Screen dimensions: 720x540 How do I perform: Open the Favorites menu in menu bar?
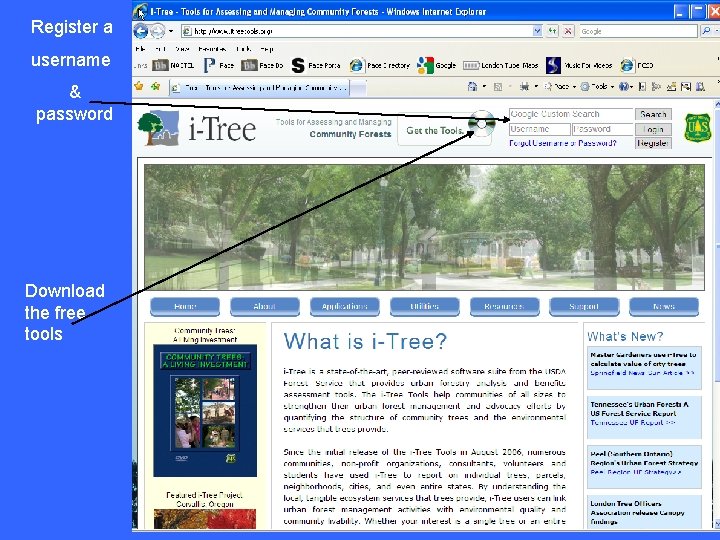tap(212, 49)
